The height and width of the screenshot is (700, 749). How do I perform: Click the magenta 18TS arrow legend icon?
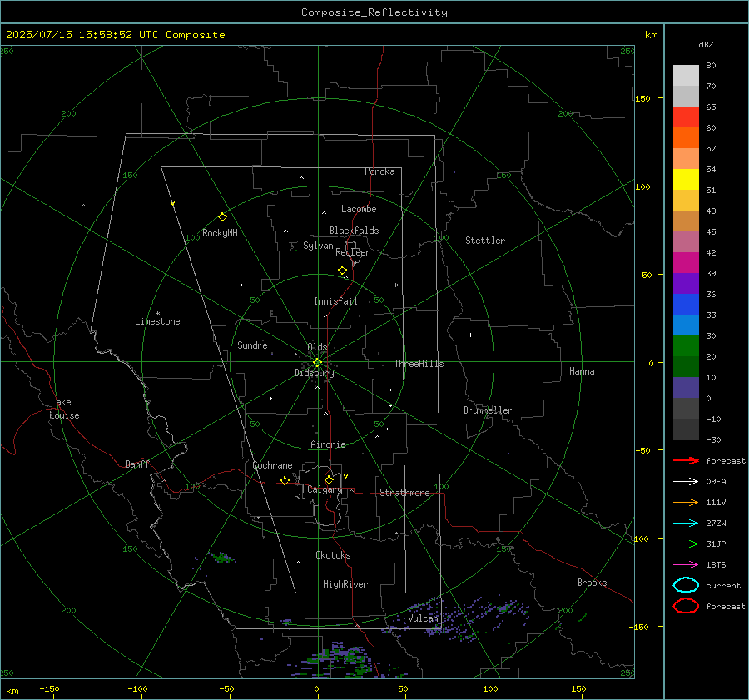pos(686,565)
